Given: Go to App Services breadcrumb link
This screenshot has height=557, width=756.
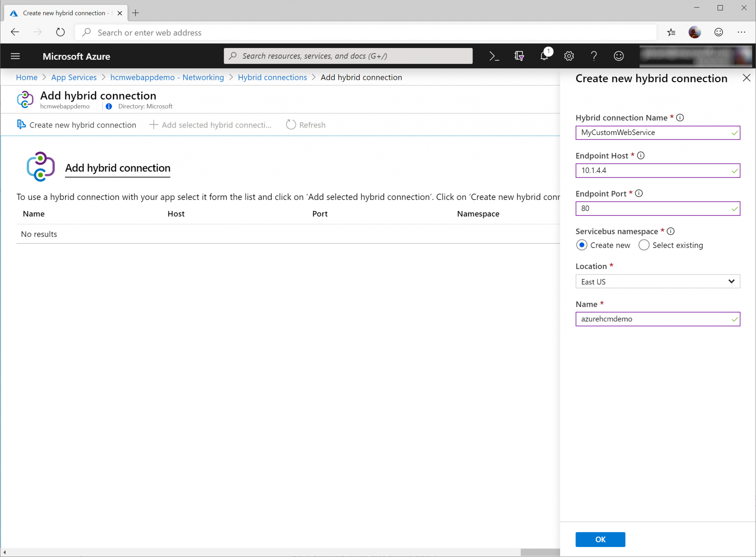Looking at the screenshot, I should pos(74,77).
